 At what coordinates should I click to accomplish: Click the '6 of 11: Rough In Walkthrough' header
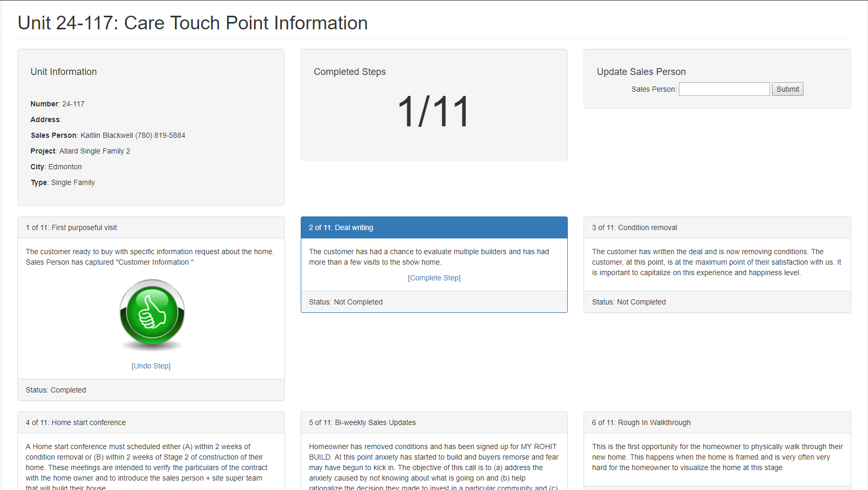point(717,422)
